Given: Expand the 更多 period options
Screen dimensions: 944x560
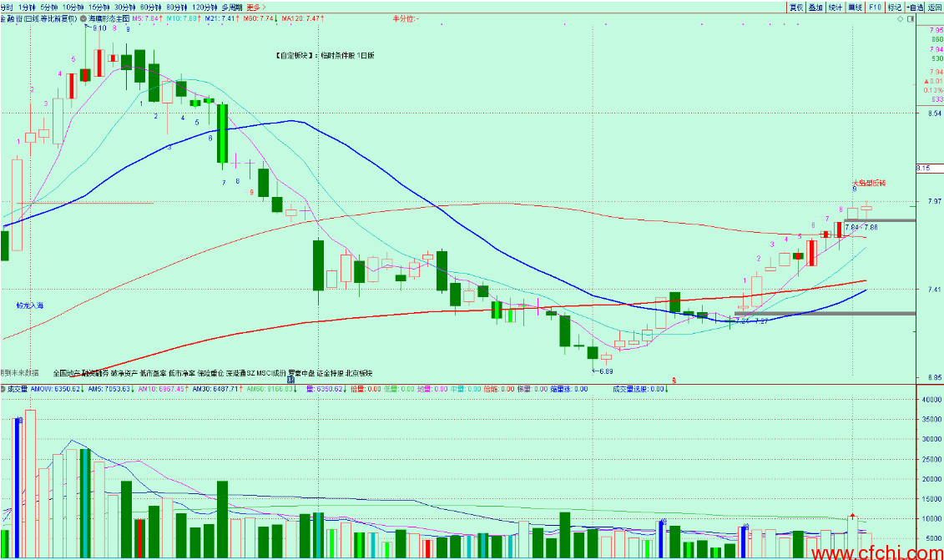Looking at the screenshot, I should point(256,8).
